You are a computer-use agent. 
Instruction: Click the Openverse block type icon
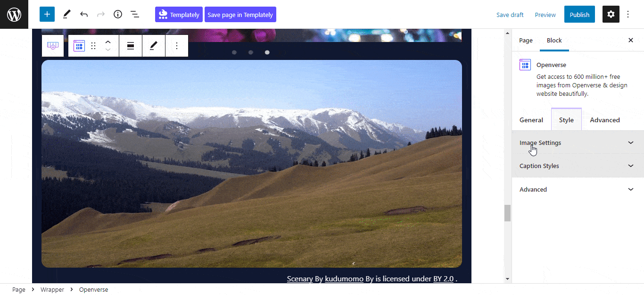tap(79, 46)
